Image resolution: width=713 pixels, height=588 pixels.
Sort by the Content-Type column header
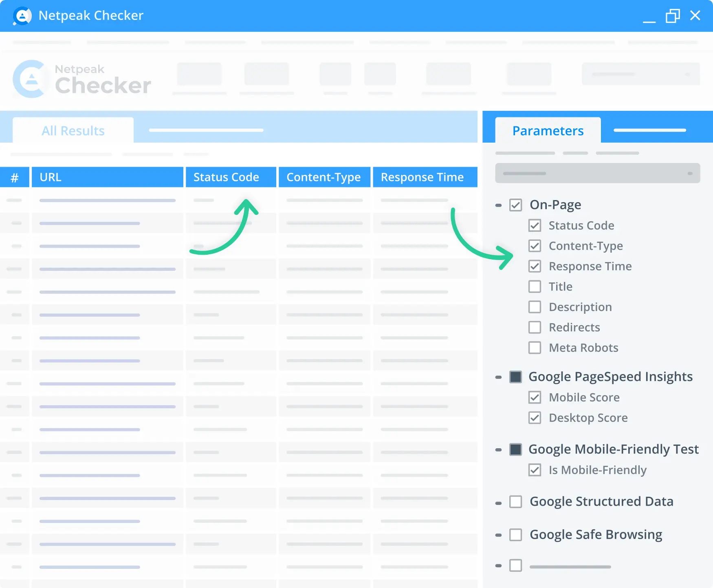(324, 177)
